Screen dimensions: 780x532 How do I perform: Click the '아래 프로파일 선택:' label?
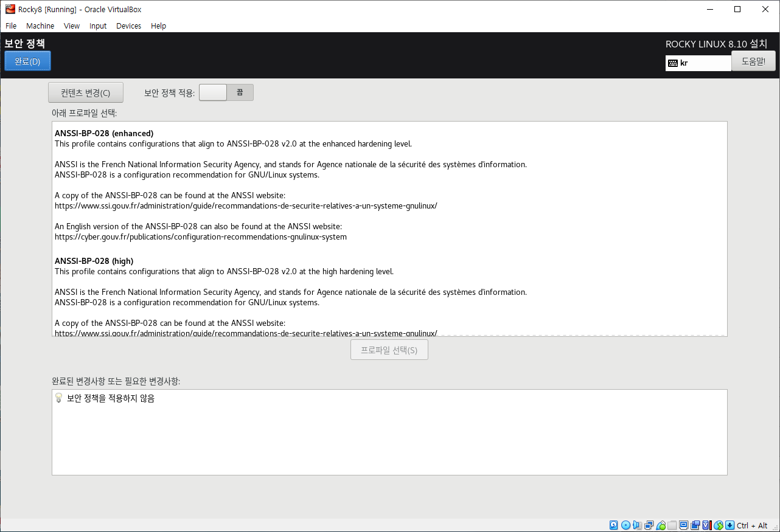click(85, 113)
